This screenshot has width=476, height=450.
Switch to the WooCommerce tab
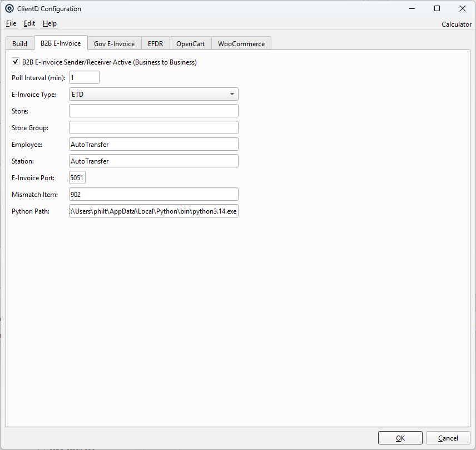pos(241,44)
